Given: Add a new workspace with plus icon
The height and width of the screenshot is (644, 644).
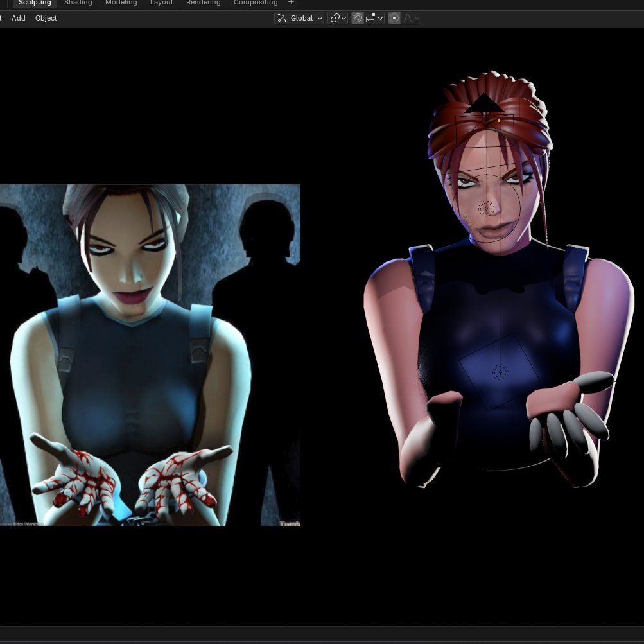Looking at the screenshot, I should point(292,3).
